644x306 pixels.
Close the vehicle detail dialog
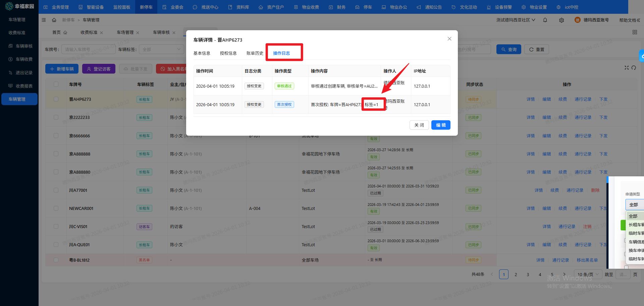point(449,39)
